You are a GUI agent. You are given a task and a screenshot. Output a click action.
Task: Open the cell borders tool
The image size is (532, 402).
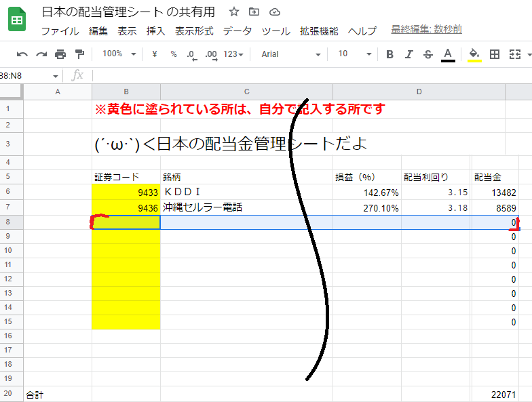495,54
